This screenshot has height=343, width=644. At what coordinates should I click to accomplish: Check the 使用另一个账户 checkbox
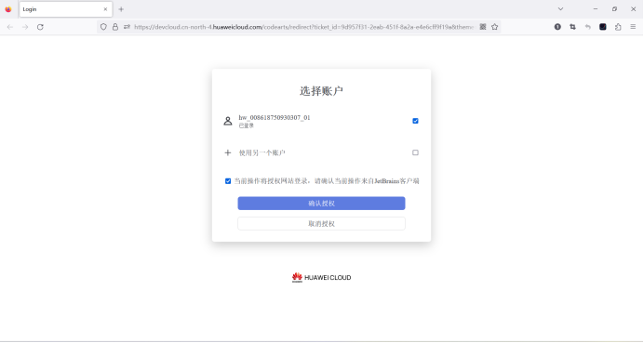point(415,152)
